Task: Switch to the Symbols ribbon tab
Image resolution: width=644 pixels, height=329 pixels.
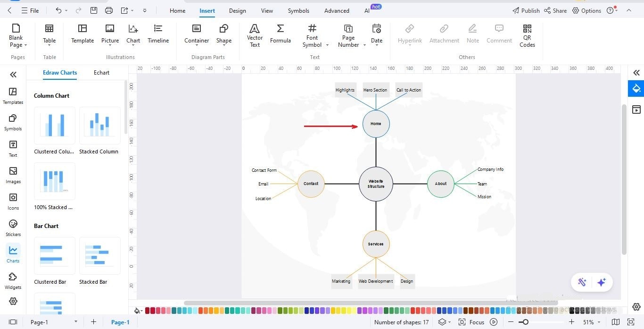Action: 298,10
